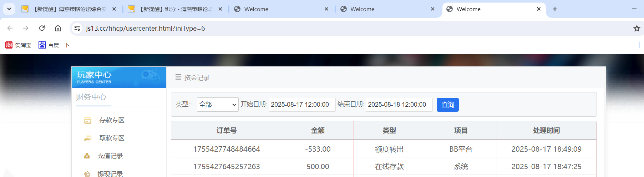The height and width of the screenshot is (177, 644).
Task: Click timestamp 2025-08-17 18:47:25
Action: click(547, 167)
